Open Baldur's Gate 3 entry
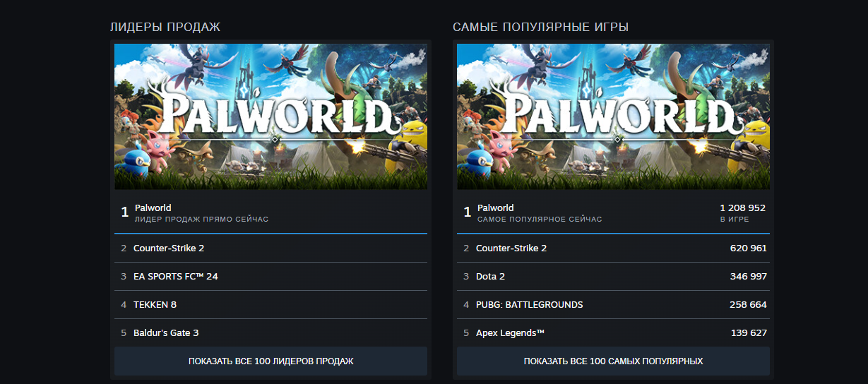 coord(270,332)
